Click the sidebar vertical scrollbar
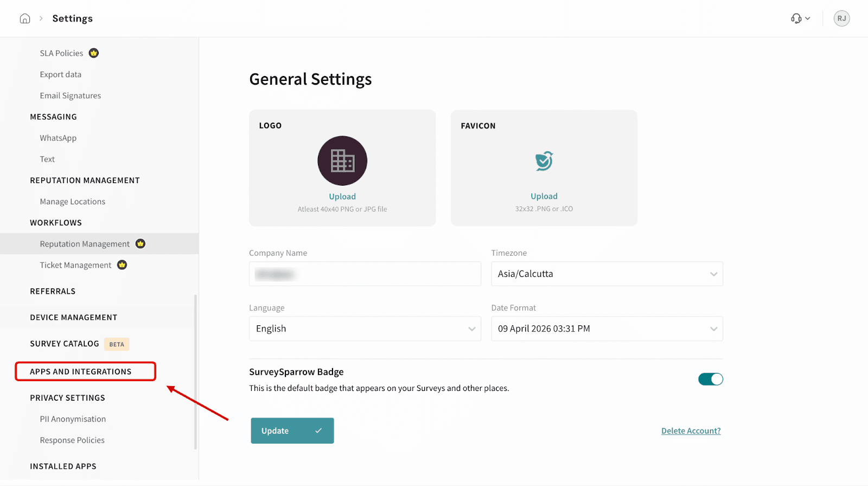The image size is (868, 486). 195,372
